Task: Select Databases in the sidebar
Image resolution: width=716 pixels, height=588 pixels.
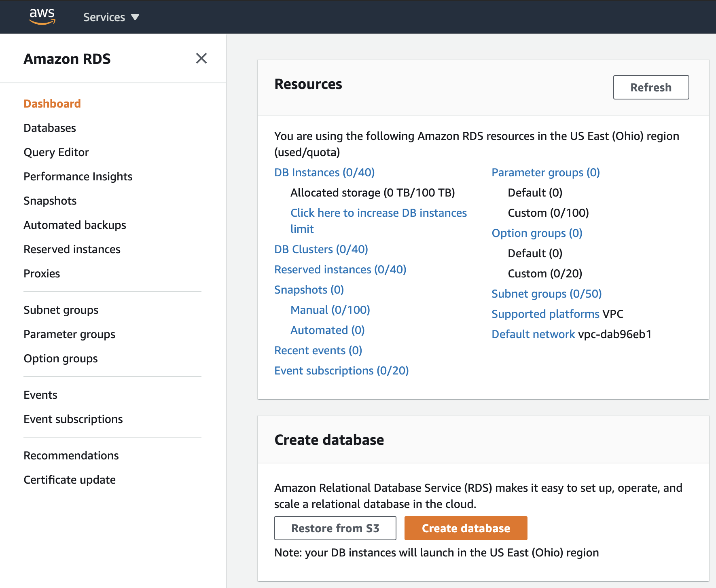Action: 49,128
